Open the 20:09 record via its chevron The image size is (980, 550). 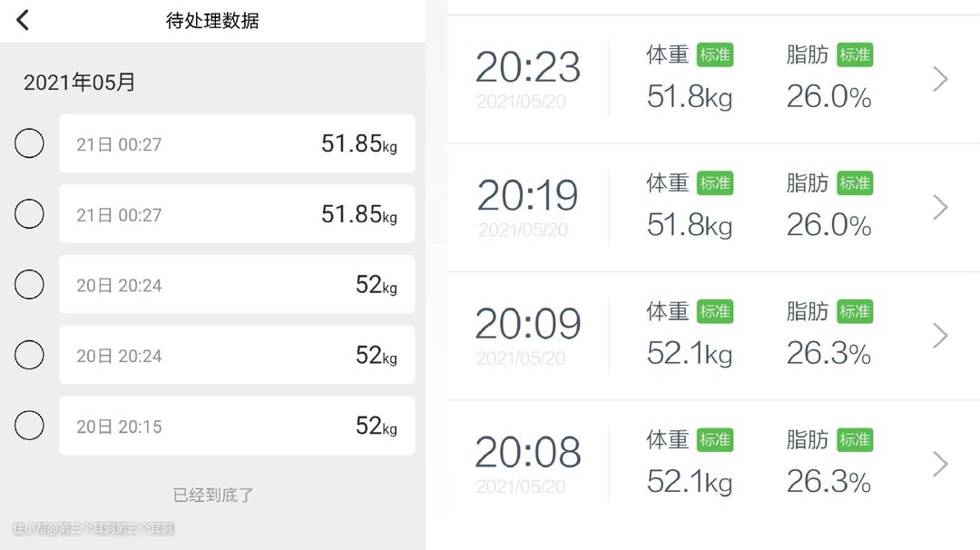(x=941, y=336)
